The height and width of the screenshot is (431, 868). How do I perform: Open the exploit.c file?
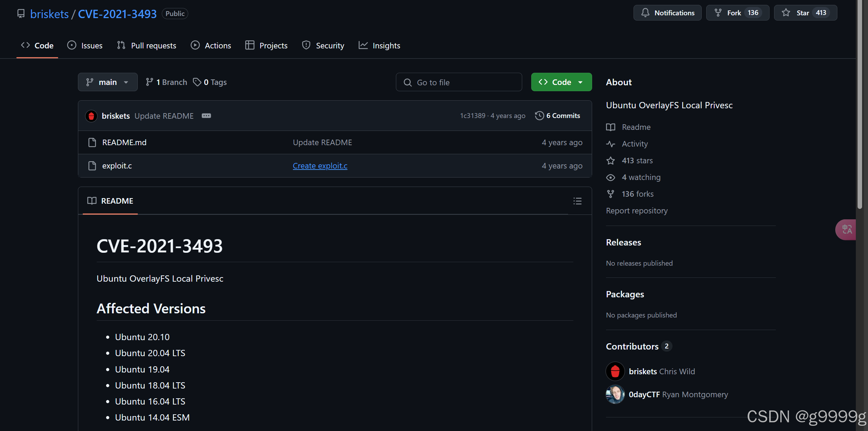tap(117, 166)
